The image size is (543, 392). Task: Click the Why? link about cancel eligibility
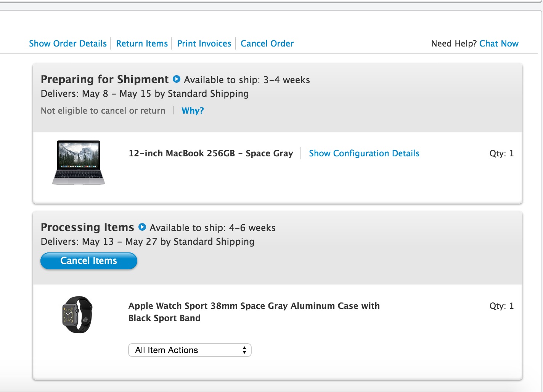pos(193,111)
